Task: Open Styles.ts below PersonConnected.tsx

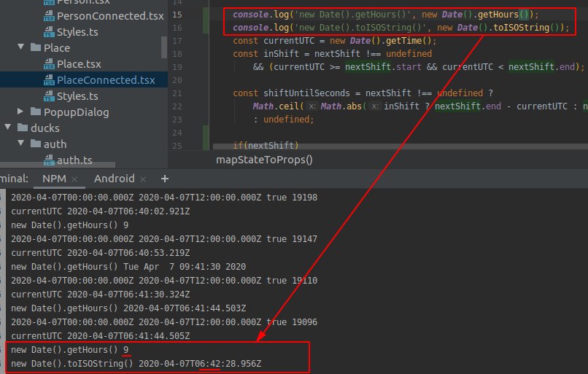Action: tap(77, 32)
